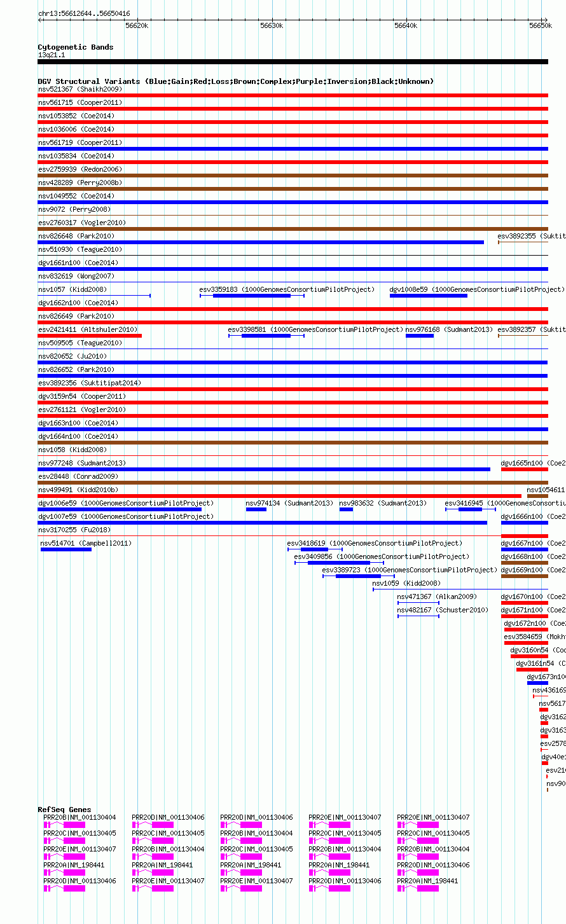This screenshot has width=566, height=924.
Task: Open esv2760317 (Vogler2010) variant
Action: (82, 223)
